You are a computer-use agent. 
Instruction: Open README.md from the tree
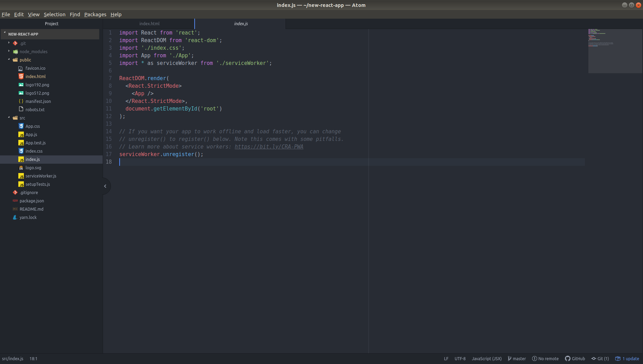click(31, 209)
